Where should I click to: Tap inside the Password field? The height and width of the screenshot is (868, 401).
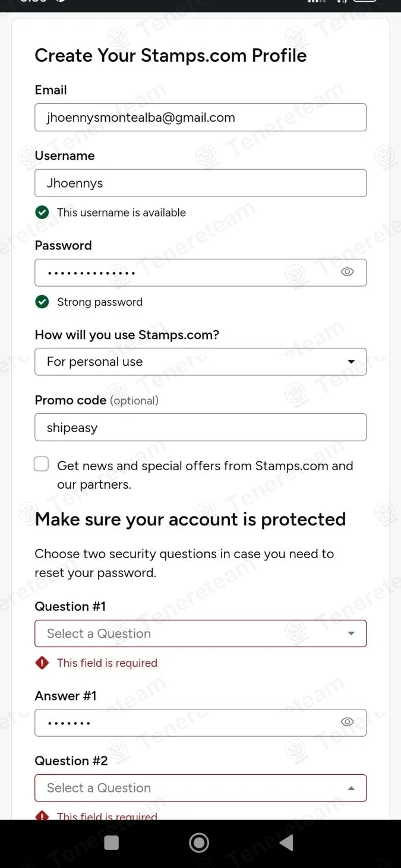tap(184, 273)
